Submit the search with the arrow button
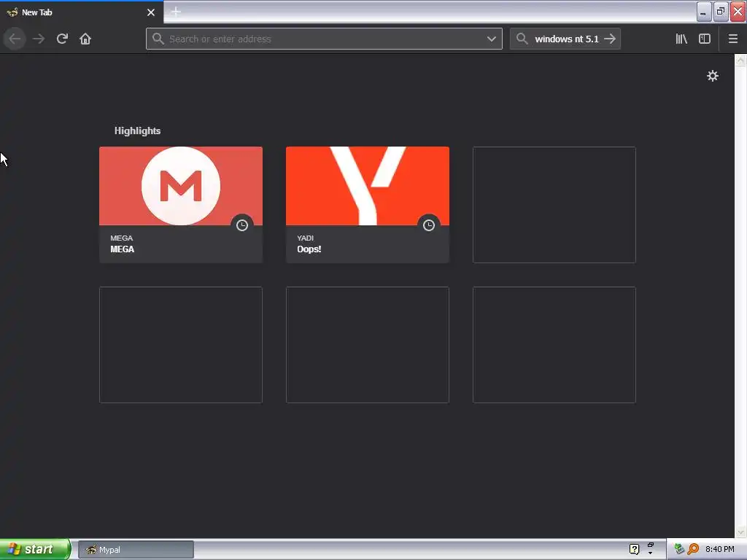This screenshot has height=560, width=747. point(611,39)
